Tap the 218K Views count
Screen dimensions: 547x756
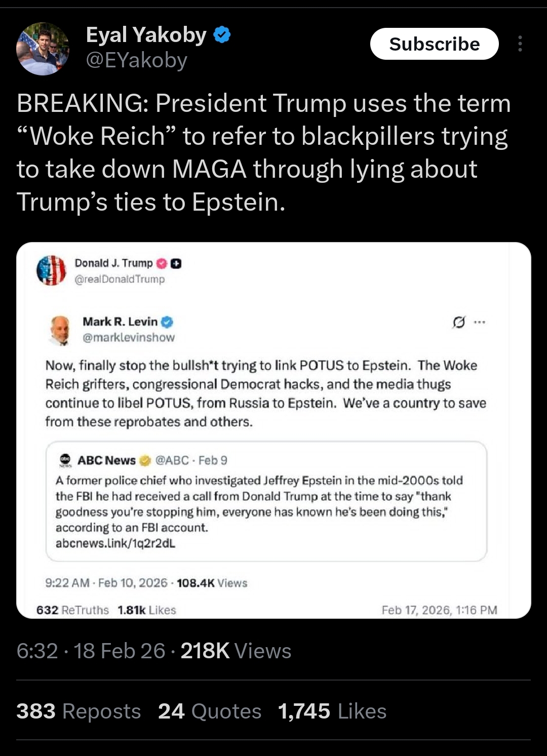236,651
